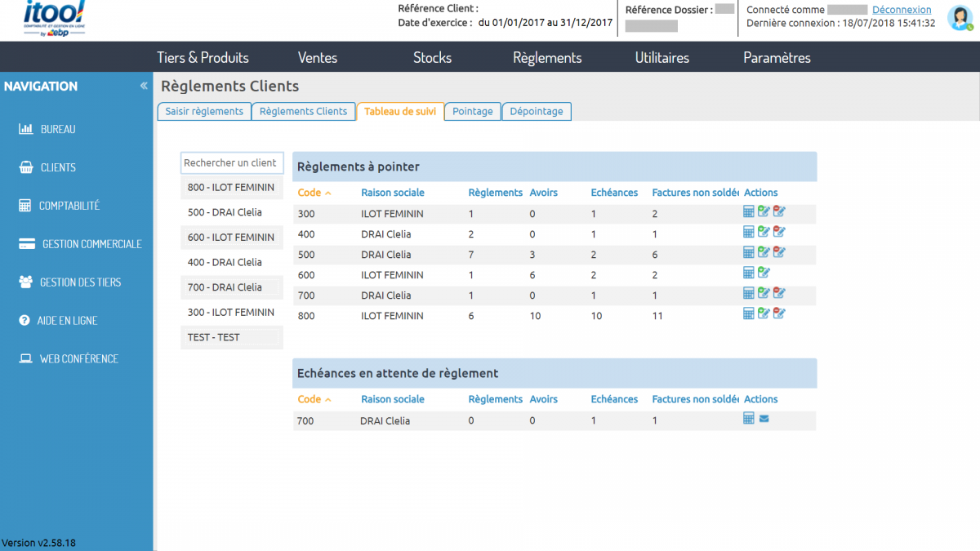Viewport: 980px width, 551px height.
Task: Select client 500 - DRAI Clelia in list
Action: point(232,212)
